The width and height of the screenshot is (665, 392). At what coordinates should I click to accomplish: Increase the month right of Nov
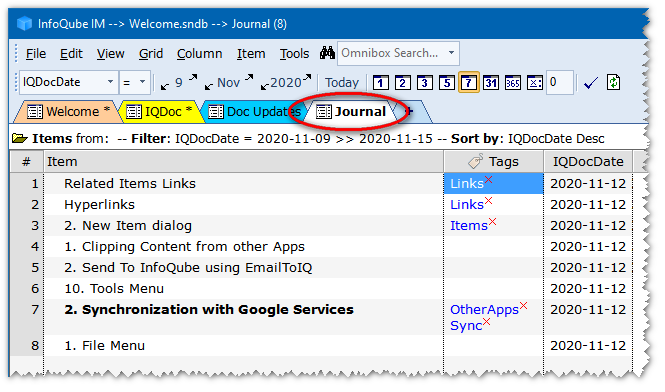coord(249,78)
